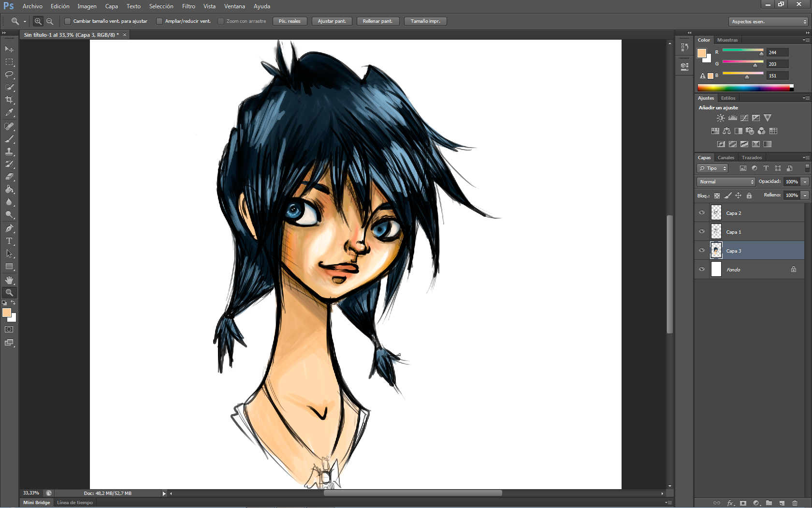
Task: Select the Paint Bucket tool
Action: pyautogui.click(x=9, y=189)
